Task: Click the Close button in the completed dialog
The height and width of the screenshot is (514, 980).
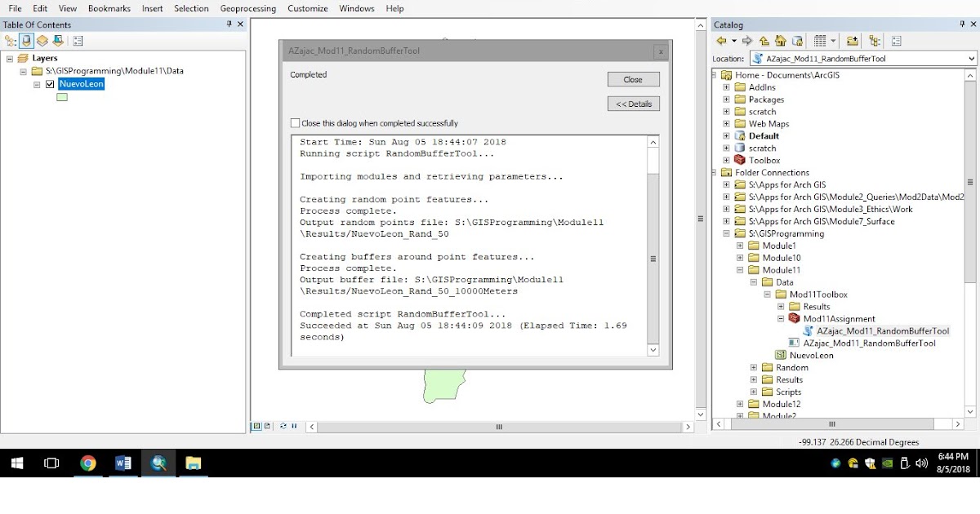Action: pos(633,79)
